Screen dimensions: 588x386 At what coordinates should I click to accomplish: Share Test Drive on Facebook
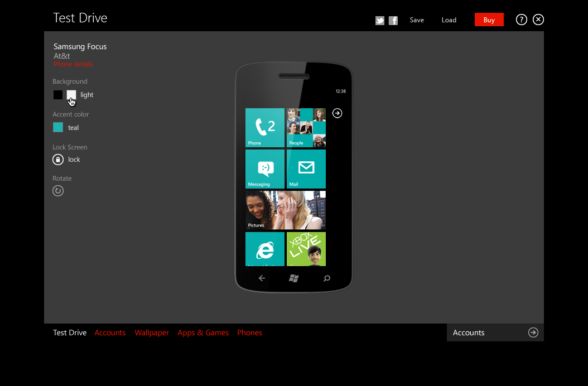[x=393, y=20]
